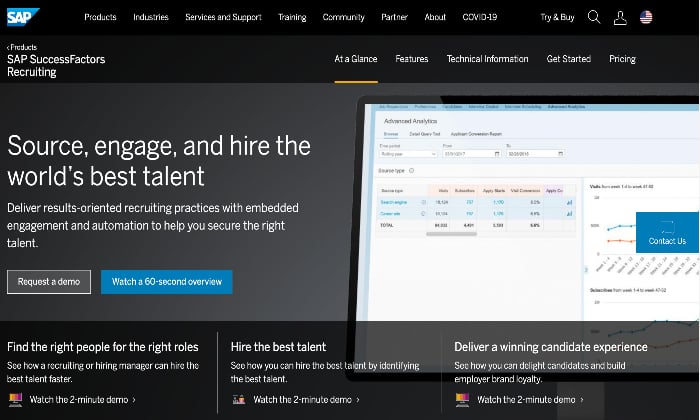The image size is (700, 420).
Task: Select the US flag country icon
Action: pos(646,17)
